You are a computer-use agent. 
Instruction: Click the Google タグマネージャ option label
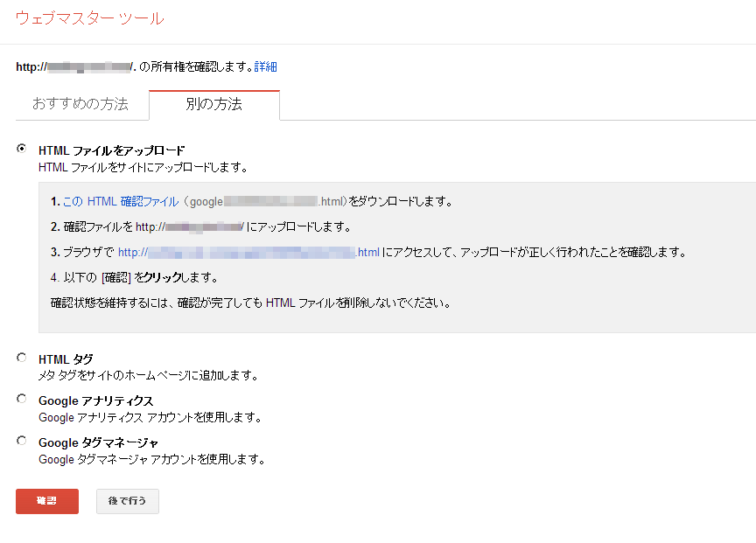tap(98, 442)
